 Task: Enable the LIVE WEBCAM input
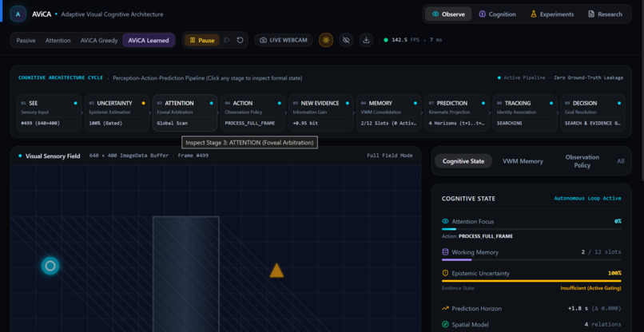[284, 40]
